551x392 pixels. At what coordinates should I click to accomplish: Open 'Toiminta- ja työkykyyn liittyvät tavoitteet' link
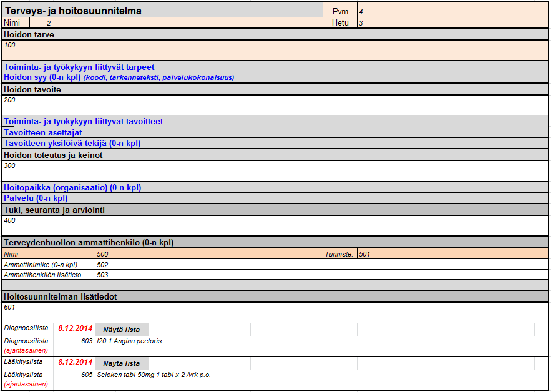pyautogui.click(x=83, y=122)
